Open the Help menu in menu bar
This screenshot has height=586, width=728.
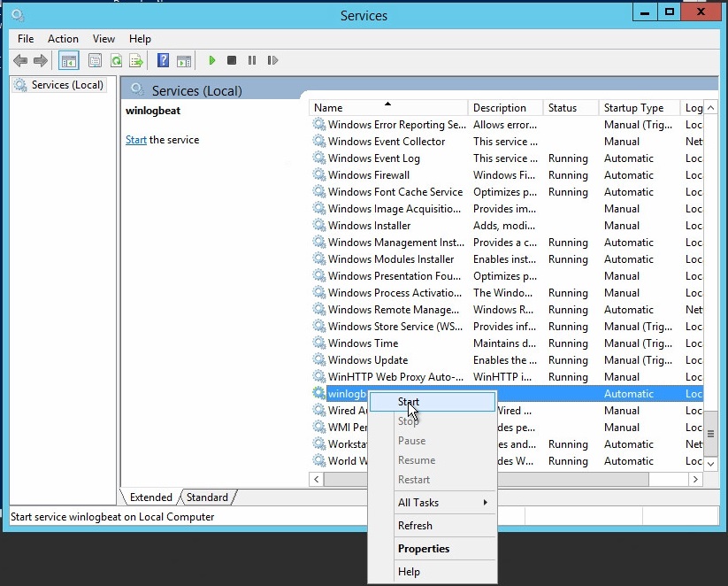click(x=140, y=39)
